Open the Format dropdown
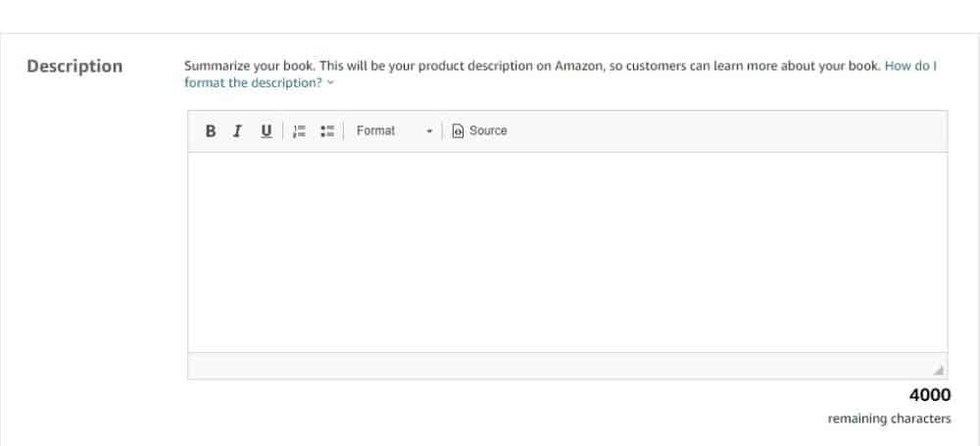Viewport: 980px width, 446px height. (x=394, y=130)
